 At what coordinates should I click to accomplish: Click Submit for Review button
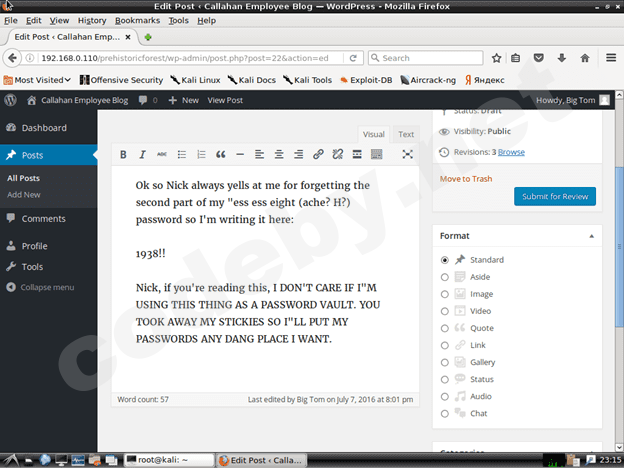[x=555, y=196]
